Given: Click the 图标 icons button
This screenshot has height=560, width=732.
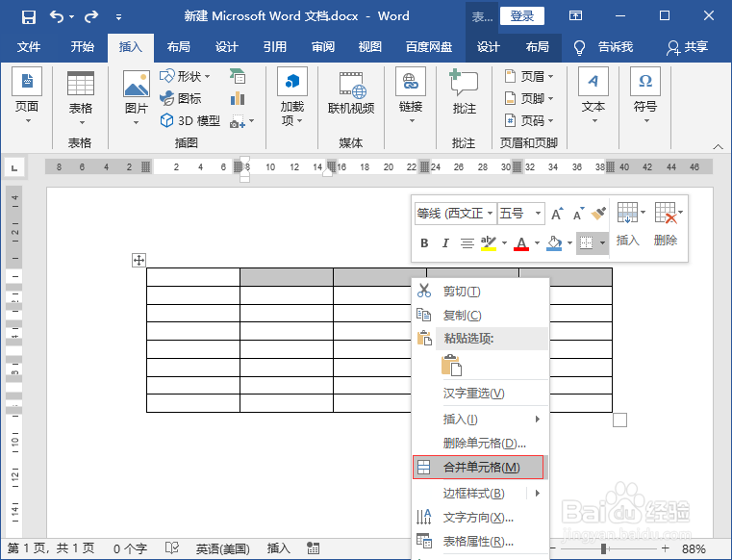Looking at the screenshot, I should click(x=181, y=98).
